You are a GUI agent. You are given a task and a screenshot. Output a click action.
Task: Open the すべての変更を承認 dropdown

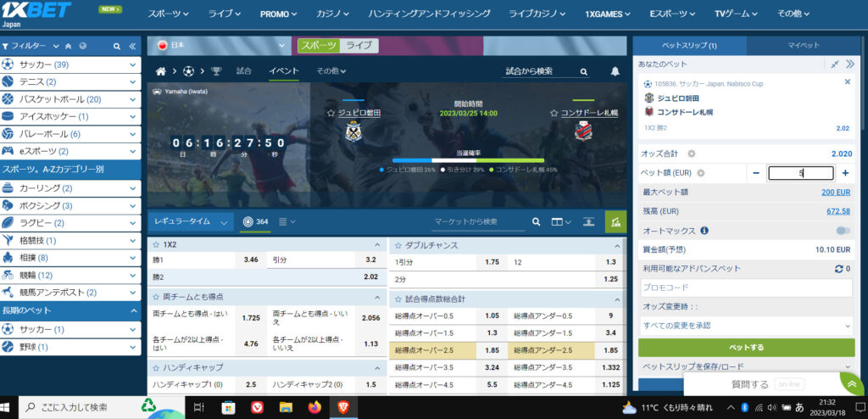point(746,326)
